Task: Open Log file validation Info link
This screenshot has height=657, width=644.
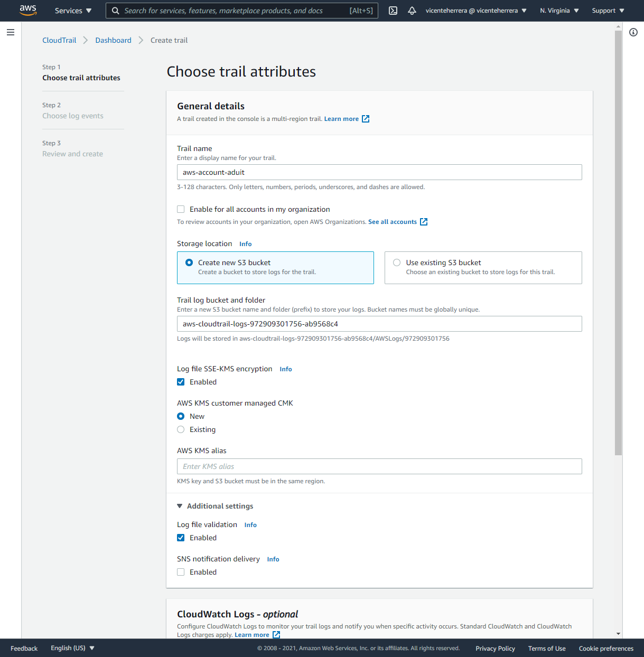Action: tap(250, 525)
